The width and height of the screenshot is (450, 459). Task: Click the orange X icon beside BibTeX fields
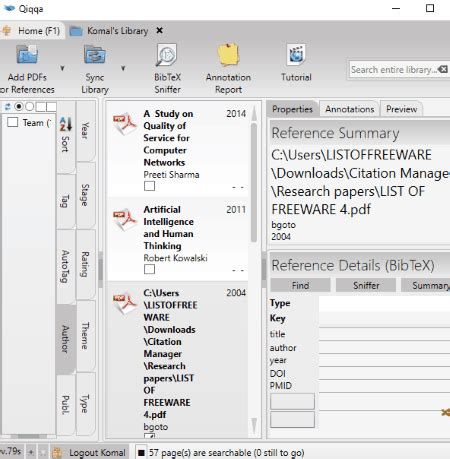[445, 413]
